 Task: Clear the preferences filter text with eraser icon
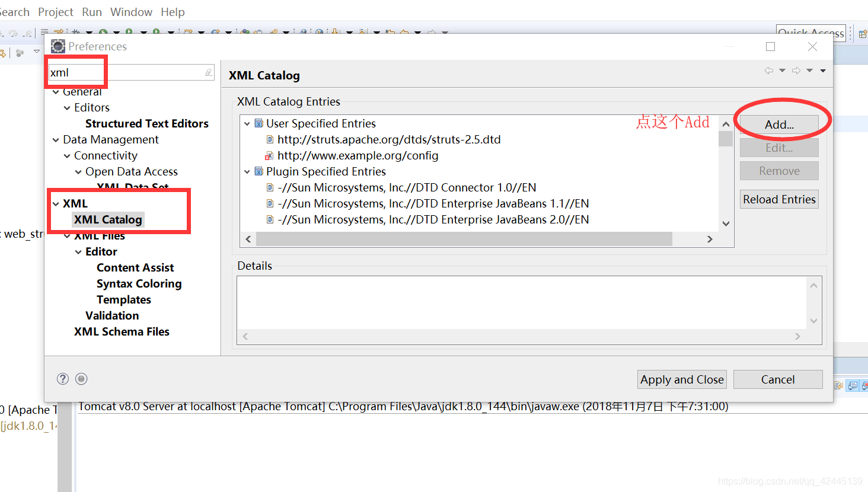(x=209, y=72)
